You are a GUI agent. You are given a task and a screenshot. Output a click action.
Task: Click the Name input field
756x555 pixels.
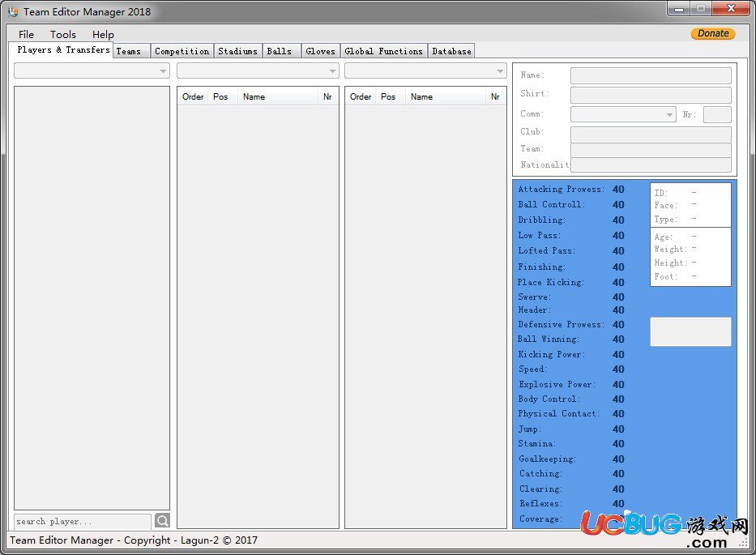pos(651,75)
